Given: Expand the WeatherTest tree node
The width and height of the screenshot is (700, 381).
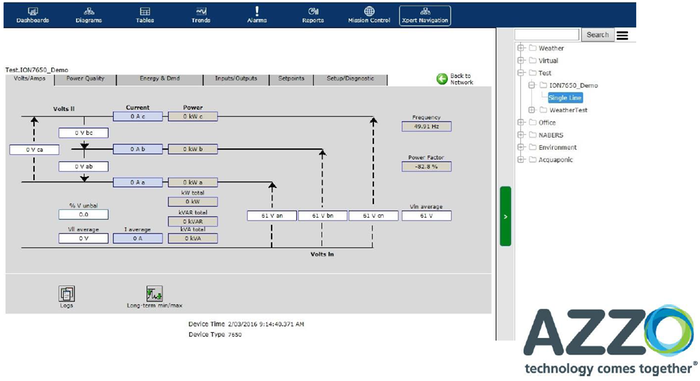Looking at the screenshot, I should pos(531,110).
